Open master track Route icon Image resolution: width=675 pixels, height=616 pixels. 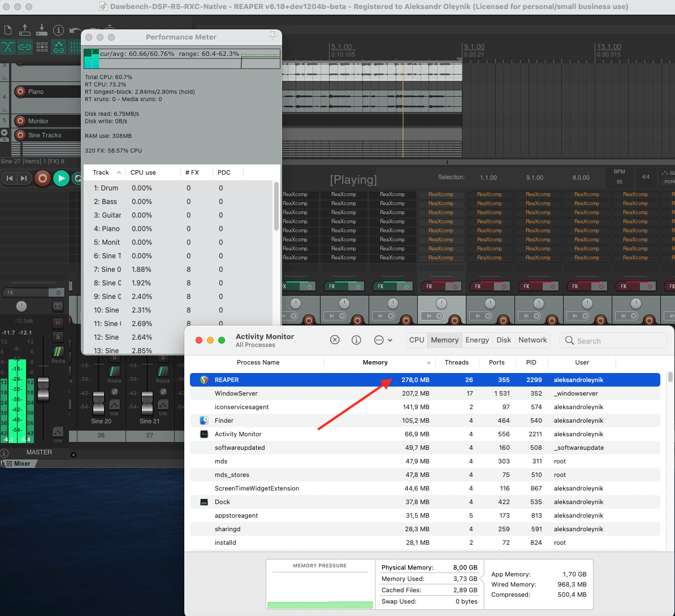pos(58,352)
